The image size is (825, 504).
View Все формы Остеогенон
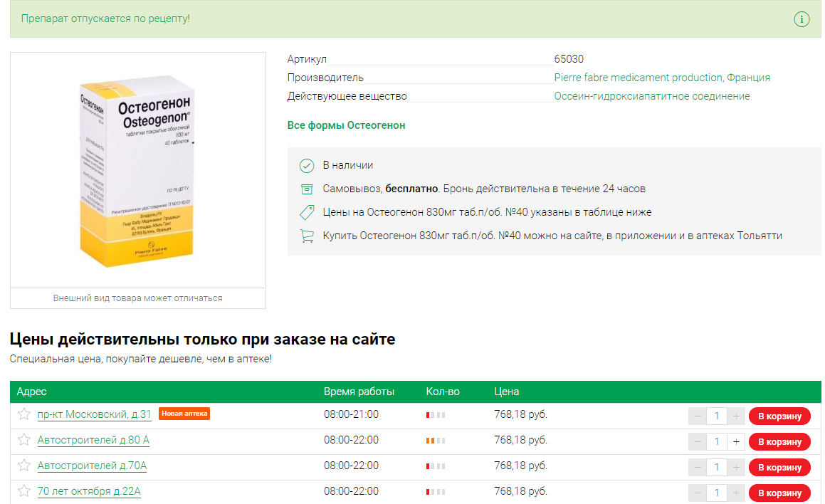(346, 125)
